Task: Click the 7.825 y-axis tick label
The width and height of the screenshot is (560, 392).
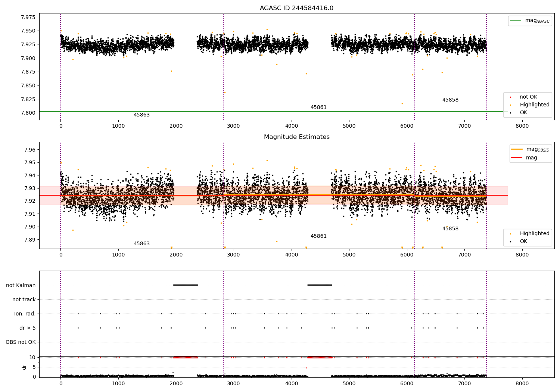Action: coord(28,99)
